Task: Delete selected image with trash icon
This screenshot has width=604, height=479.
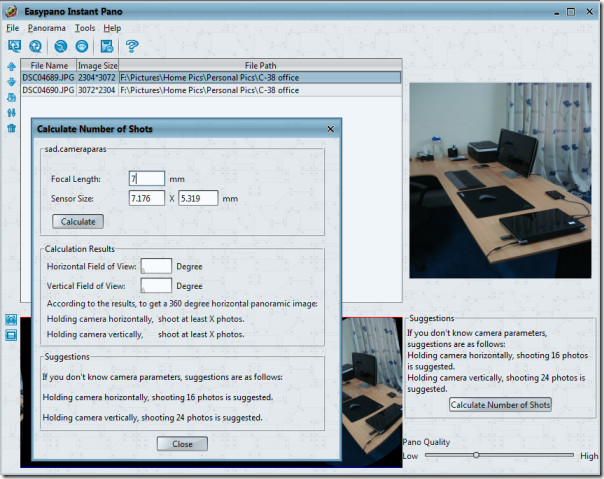Action: pyautogui.click(x=12, y=128)
